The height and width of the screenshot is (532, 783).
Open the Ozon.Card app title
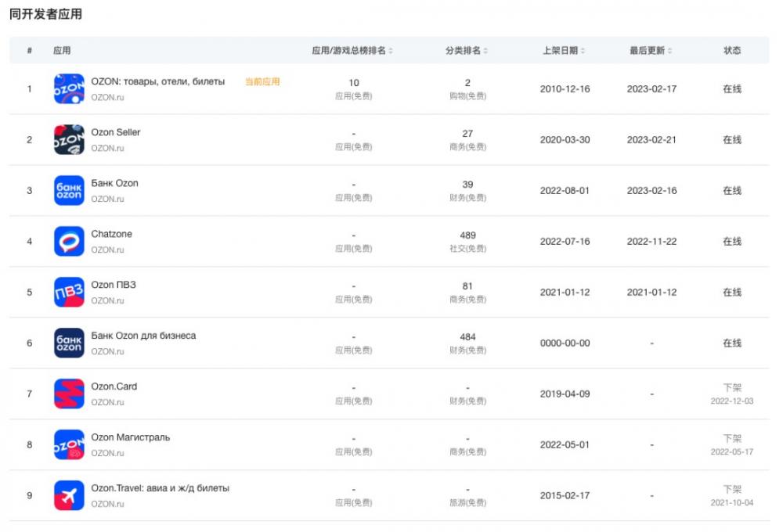click(114, 387)
